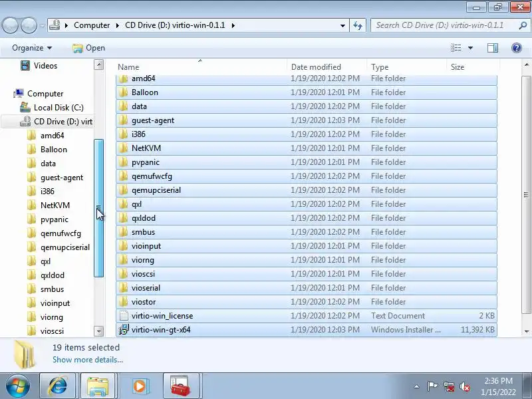Open the Windows Start menu
This screenshot has width=532, height=399.
pos(18,386)
